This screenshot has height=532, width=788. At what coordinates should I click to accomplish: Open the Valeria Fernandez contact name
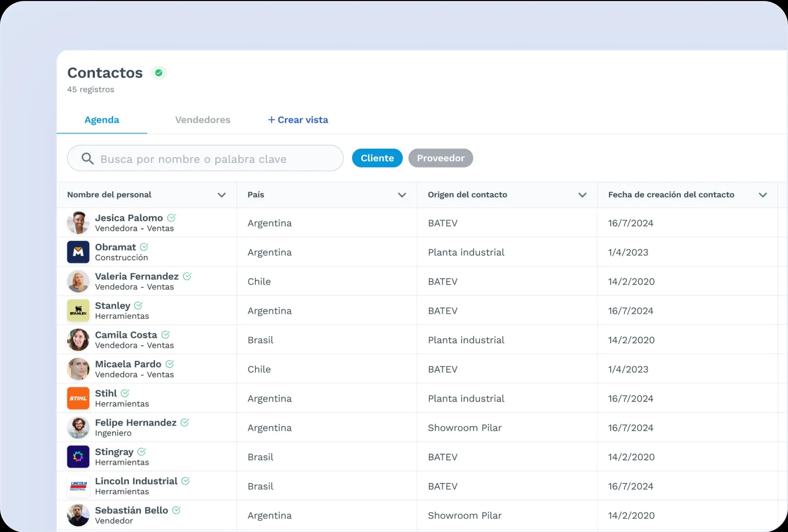click(137, 276)
